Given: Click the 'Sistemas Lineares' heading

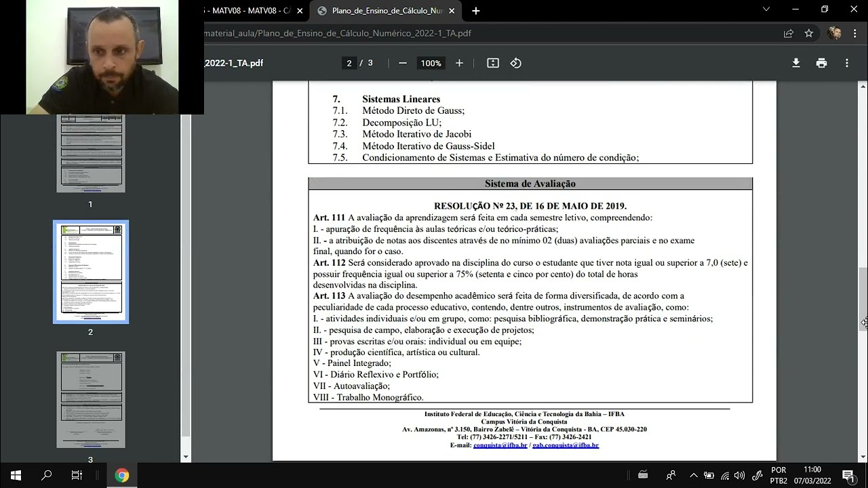Looking at the screenshot, I should pyautogui.click(x=401, y=99).
